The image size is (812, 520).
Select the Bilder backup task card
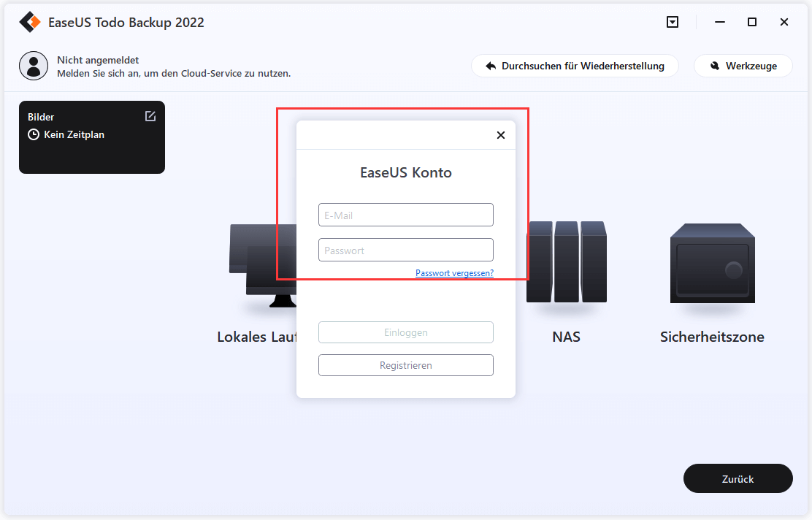(x=92, y=137)
